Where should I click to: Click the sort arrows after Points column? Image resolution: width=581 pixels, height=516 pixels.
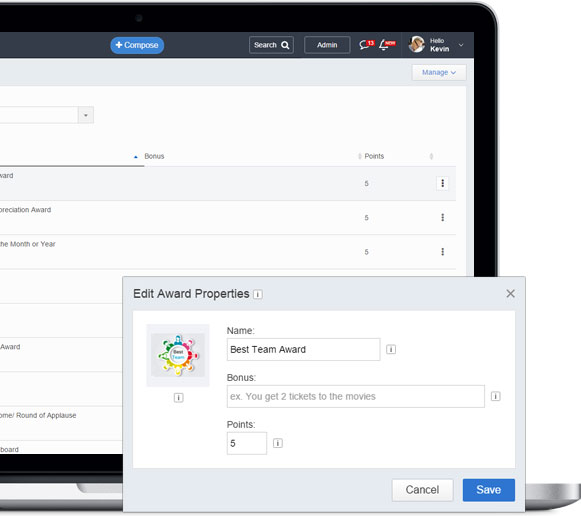coord(431,156)
